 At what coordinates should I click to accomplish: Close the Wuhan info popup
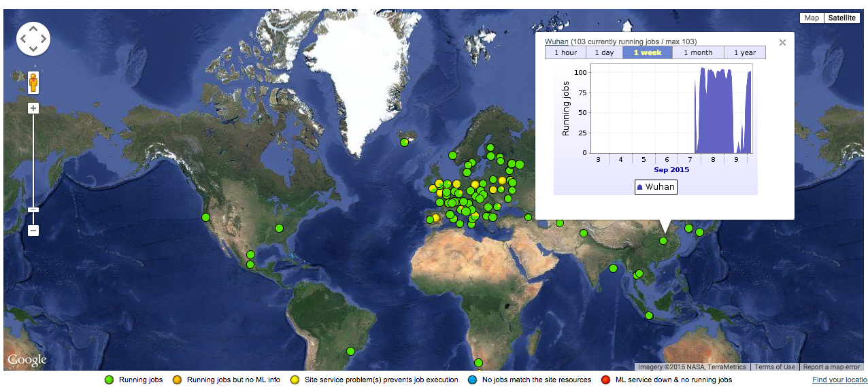pos(782,42)
